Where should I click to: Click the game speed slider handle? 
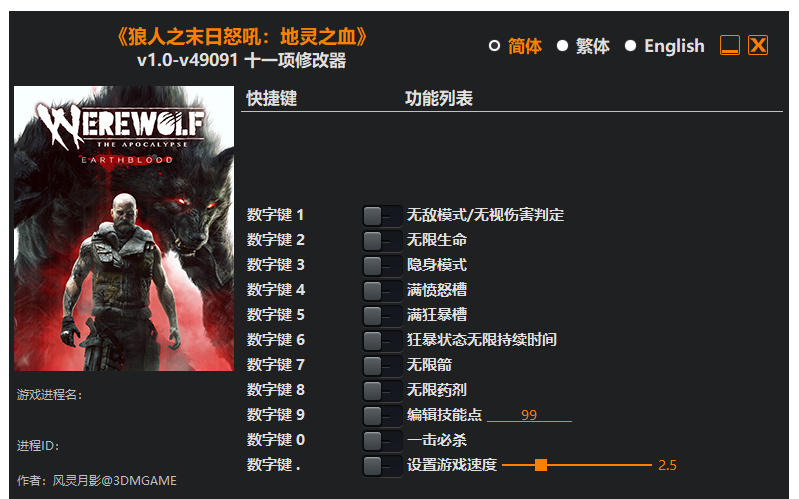541,465
